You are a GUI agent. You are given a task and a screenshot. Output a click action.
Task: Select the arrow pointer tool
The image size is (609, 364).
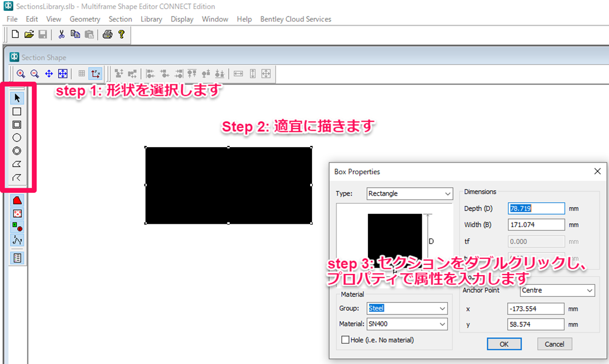click(17, 98)
